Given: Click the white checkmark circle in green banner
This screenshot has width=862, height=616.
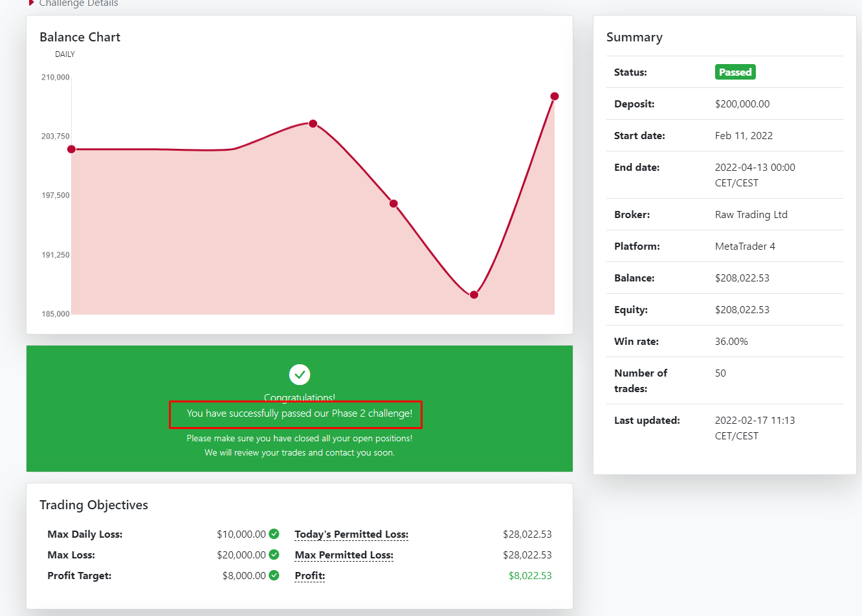Looking at the screenshot, I should tap(300, 375).
